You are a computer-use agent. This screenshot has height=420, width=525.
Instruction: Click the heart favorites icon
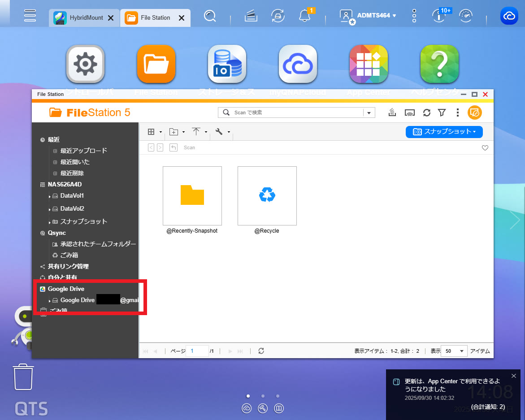(x=485, y=148)
